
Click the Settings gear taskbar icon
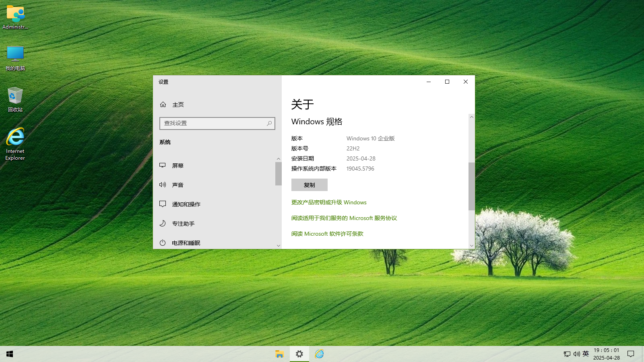point(299,354)
